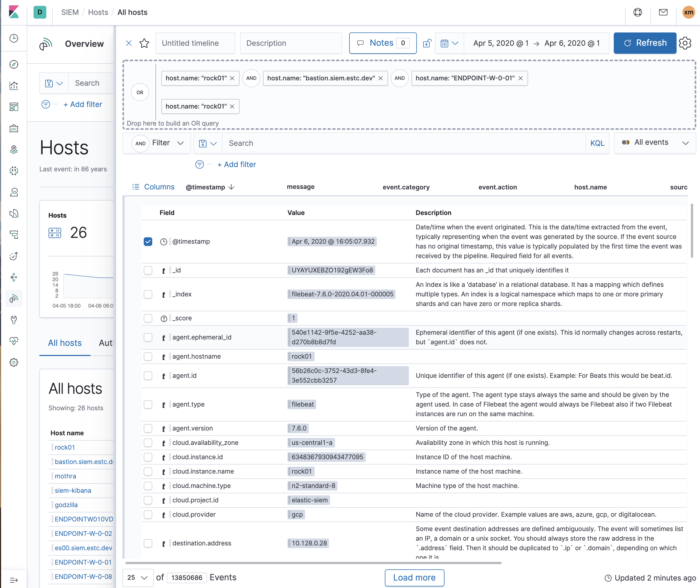Image resolution: width=700 pixels, height=588 pixels.
Task: Open Discover compass icon in sidebar
Action: click(14, 64)
